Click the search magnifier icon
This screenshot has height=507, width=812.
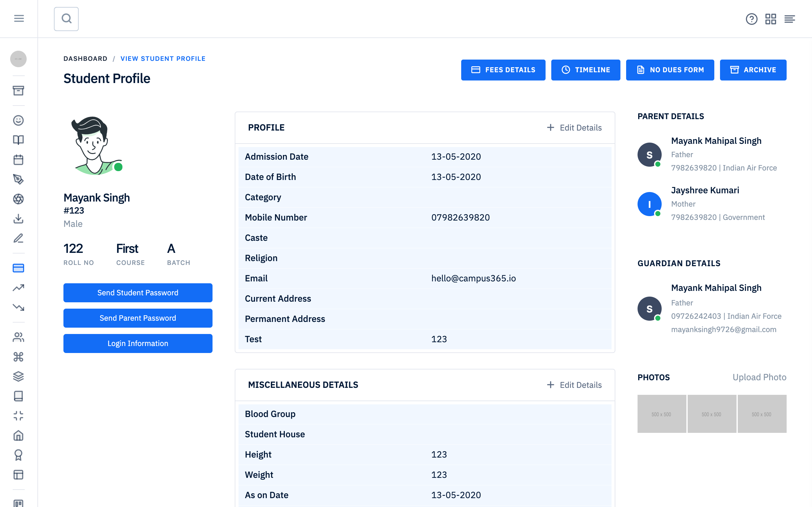66,19
